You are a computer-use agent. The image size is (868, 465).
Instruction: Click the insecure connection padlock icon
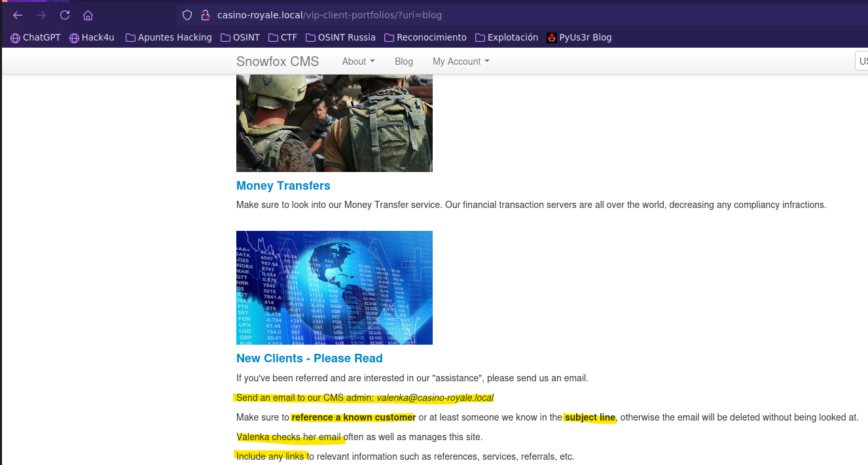(x=205, y=15)
